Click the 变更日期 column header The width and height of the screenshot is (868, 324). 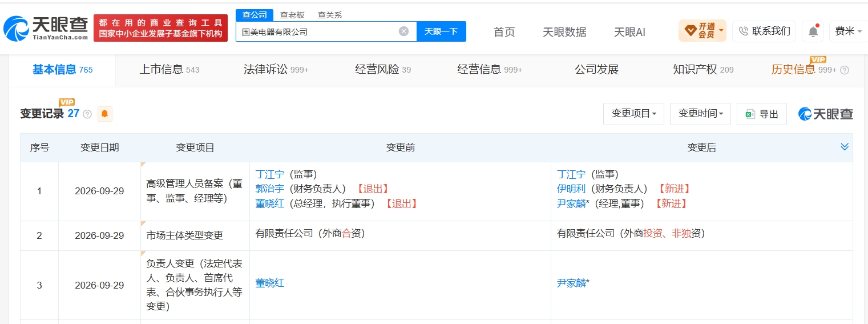coord(100,147)
